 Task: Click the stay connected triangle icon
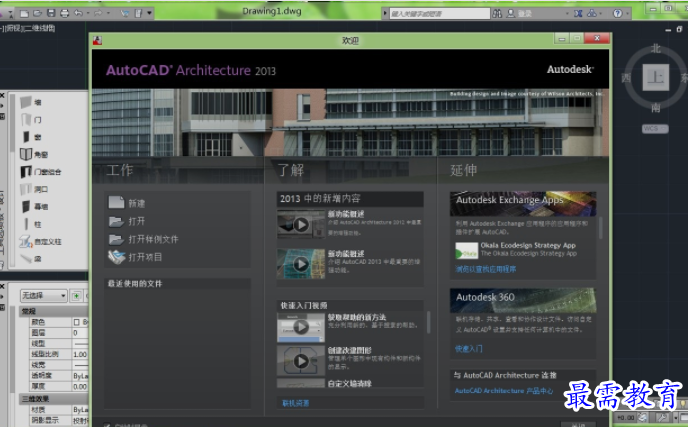pos(592,14)
